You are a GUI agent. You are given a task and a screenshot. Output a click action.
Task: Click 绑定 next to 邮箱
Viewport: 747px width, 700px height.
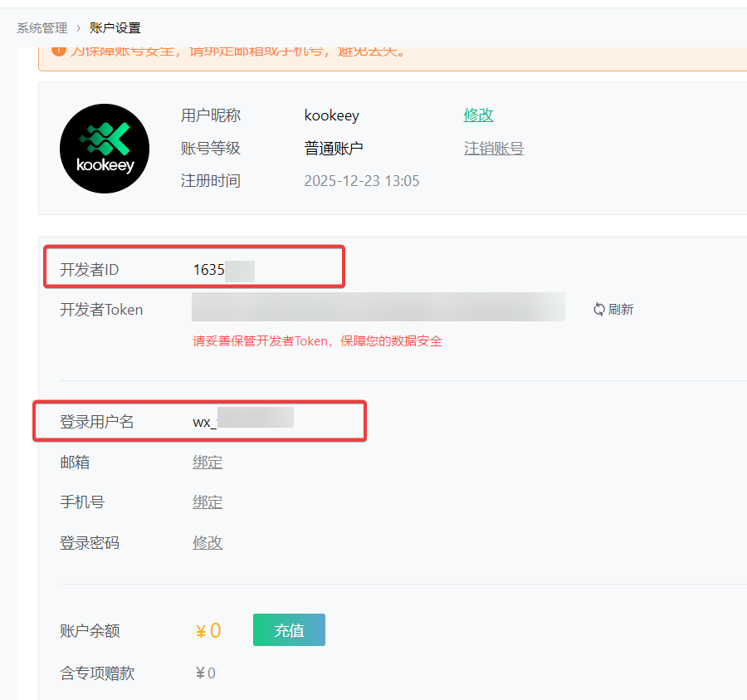pyautogui.click(x=207, y=462)
